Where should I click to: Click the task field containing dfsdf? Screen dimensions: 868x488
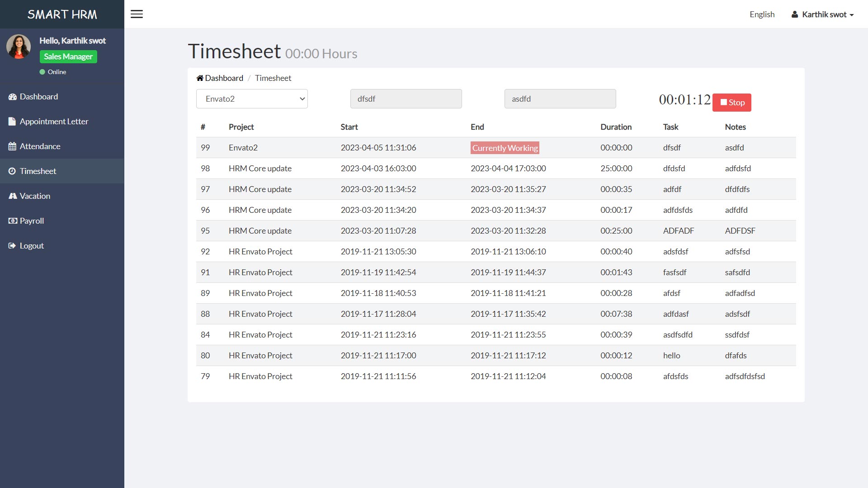click(406, 99)
